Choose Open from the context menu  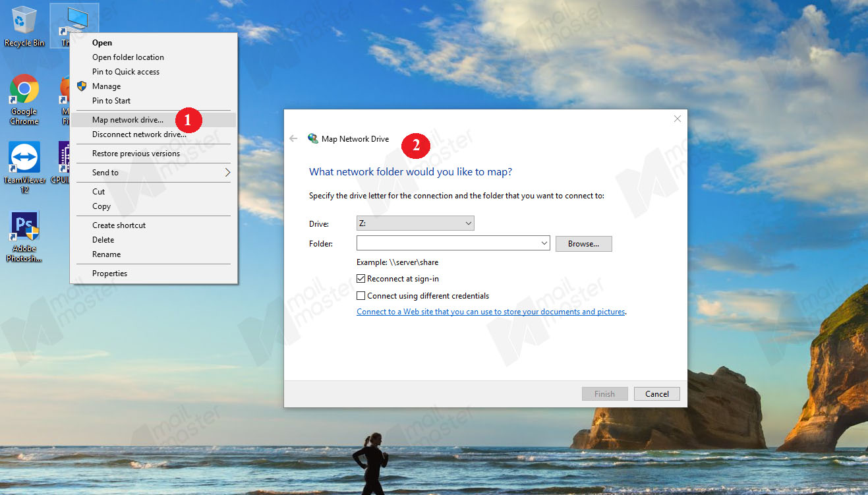154,43
